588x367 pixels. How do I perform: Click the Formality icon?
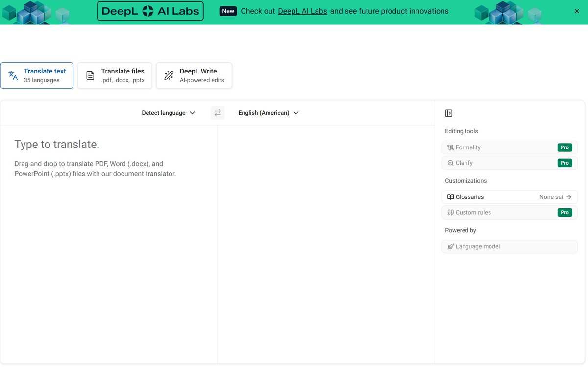click(450, 147)
